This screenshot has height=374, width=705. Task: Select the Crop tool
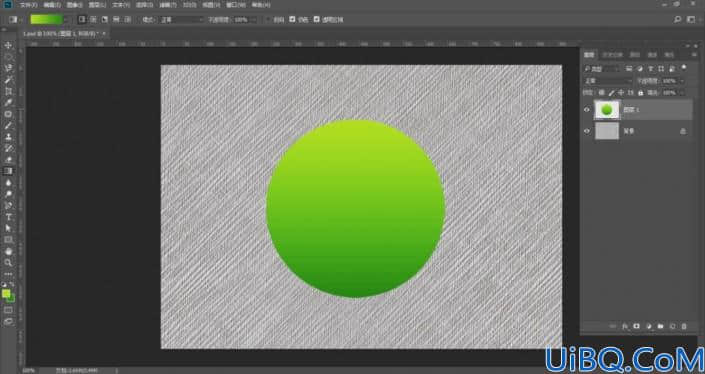point(8,91)
